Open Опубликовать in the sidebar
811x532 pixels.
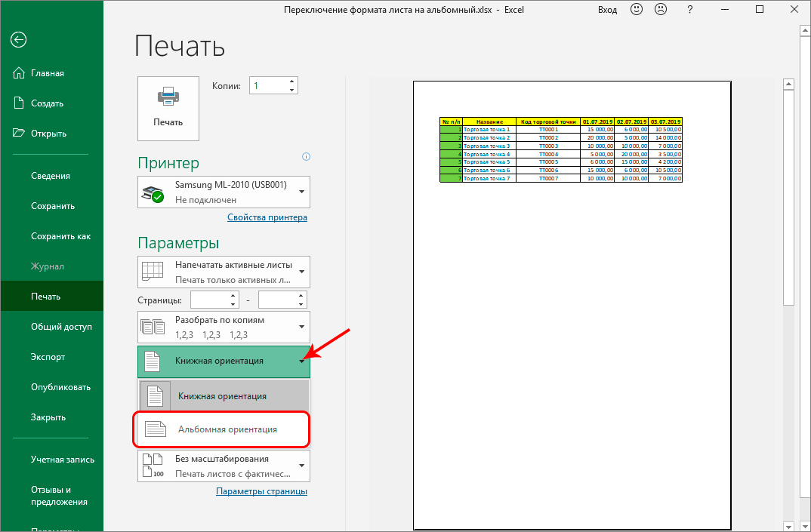[61, 387]
